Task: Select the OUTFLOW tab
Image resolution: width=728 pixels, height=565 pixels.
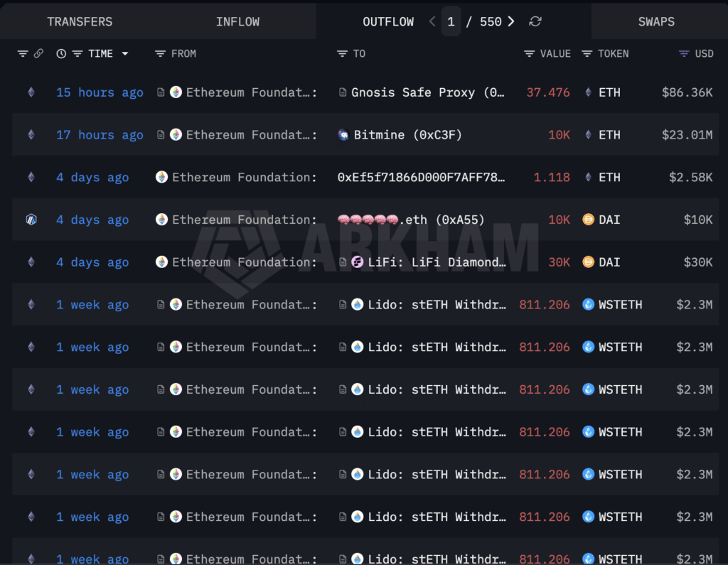Action: [387, 22]
